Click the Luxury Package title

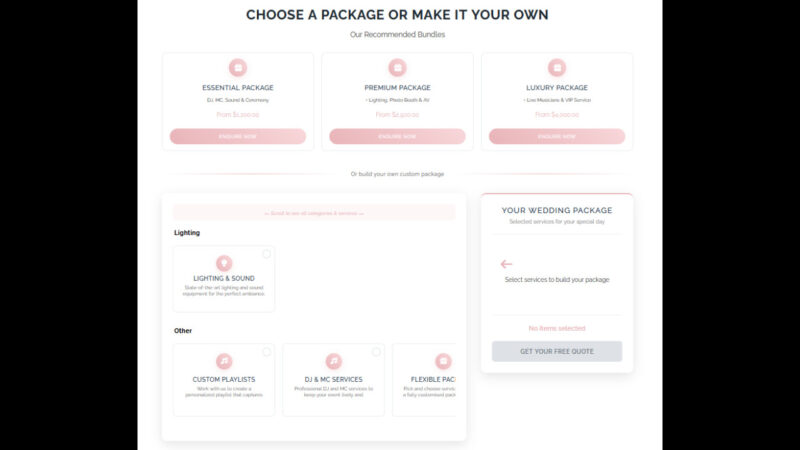click(x=557, y=88)
